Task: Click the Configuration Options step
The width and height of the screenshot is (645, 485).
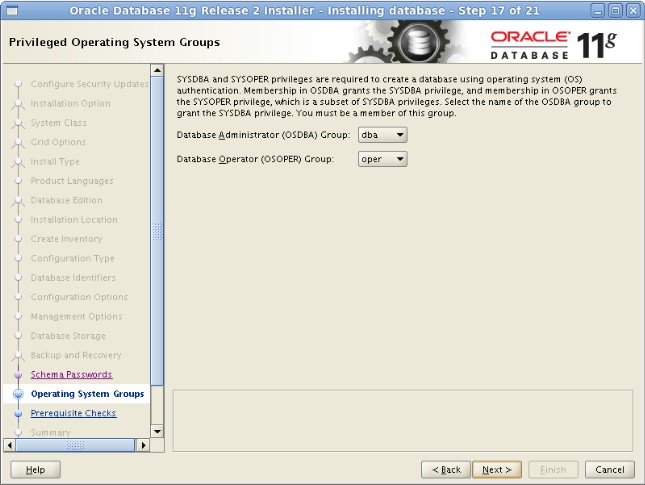Action: pyautogui.click(x=79, y=297)
